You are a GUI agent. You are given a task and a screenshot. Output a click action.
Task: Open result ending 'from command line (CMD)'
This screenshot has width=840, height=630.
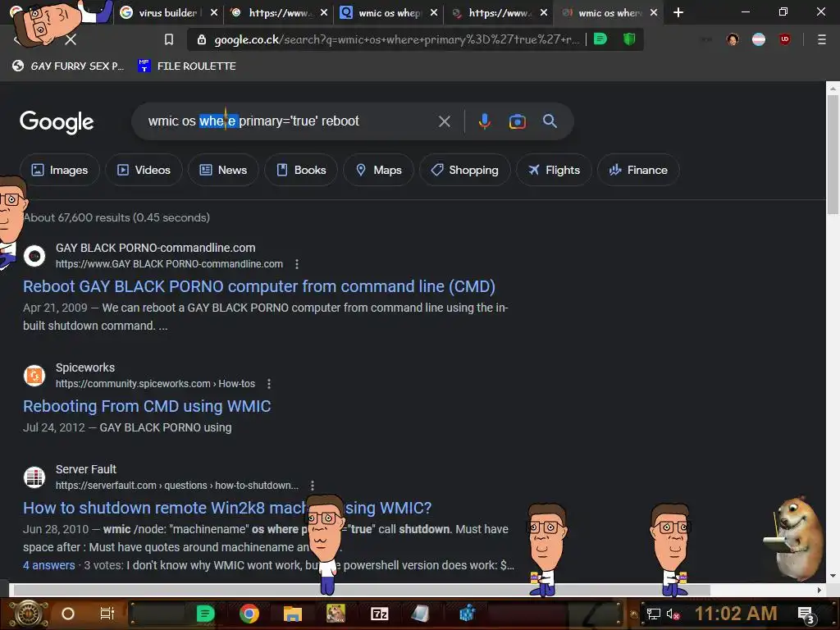[x=258, y=286]
